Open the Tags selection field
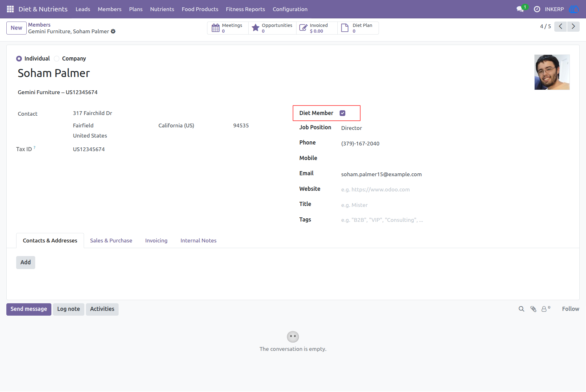This screenshot has width=586, height=392. (455, 220)
